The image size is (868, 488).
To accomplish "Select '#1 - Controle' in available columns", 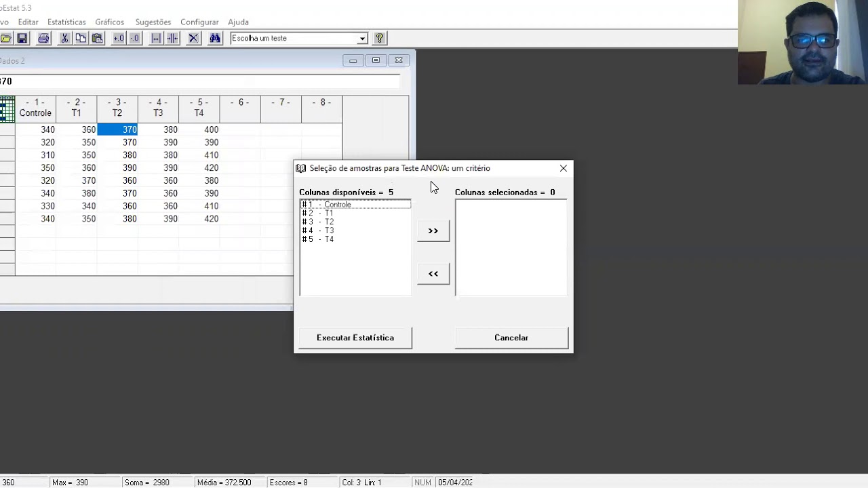I will coord(355,205).
